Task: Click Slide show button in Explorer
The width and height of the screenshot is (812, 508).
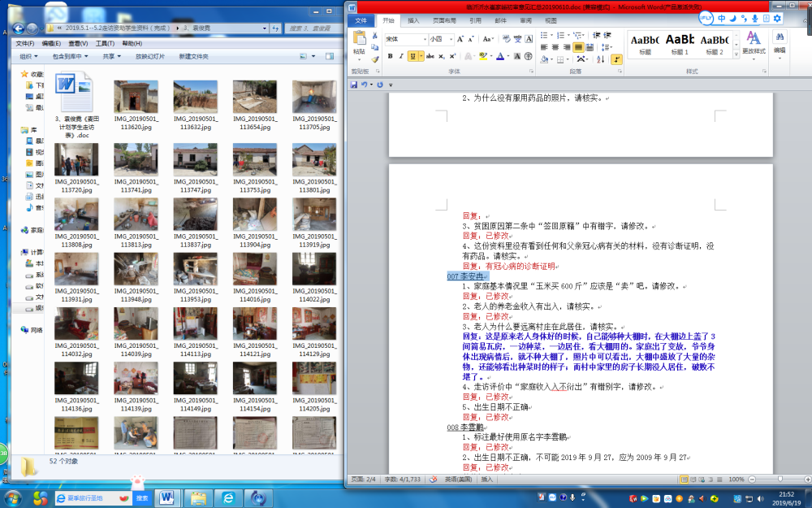Action: point(150,56)
